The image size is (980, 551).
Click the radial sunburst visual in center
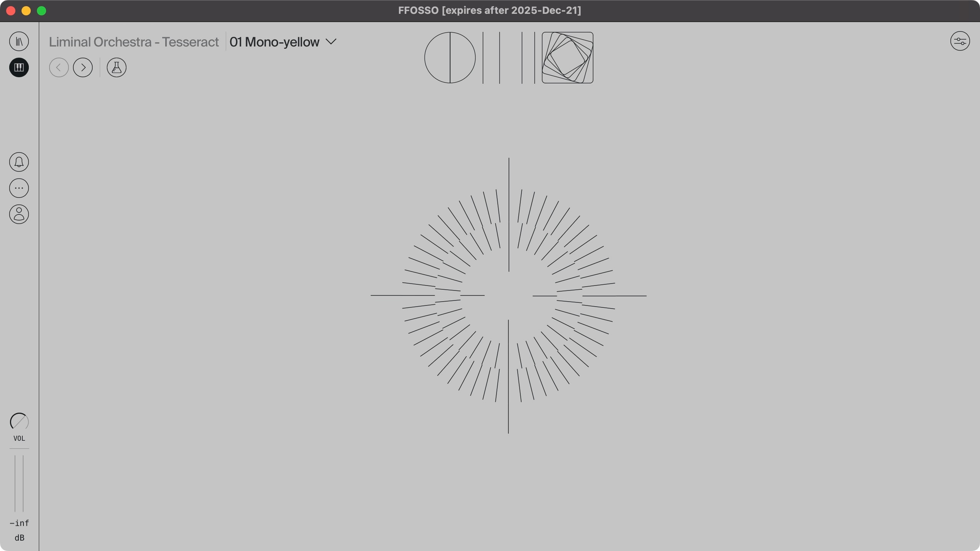(x=508, y=295)
